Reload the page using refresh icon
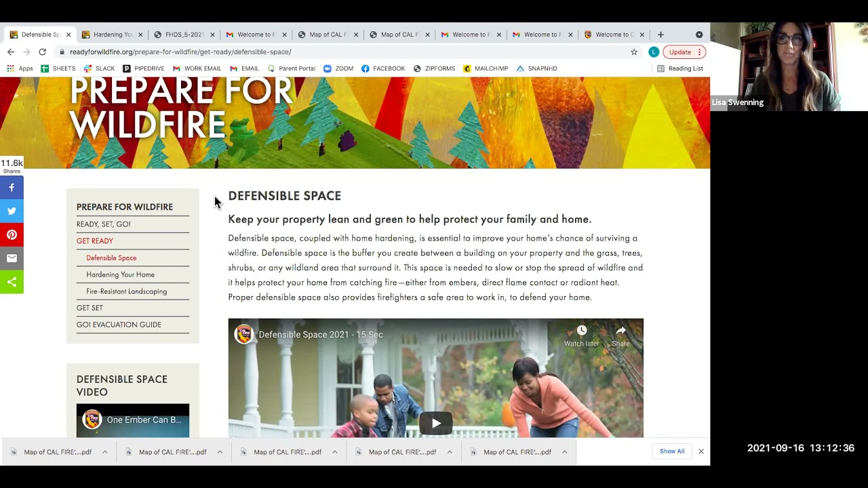This screenshot has height=488, width=868. click(42, 52)
